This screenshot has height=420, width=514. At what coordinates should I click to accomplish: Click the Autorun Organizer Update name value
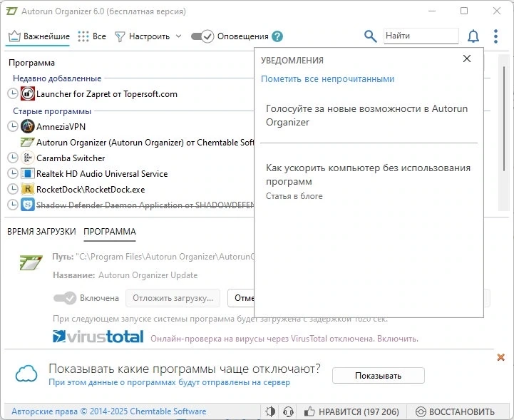click(x=148, y=275)
